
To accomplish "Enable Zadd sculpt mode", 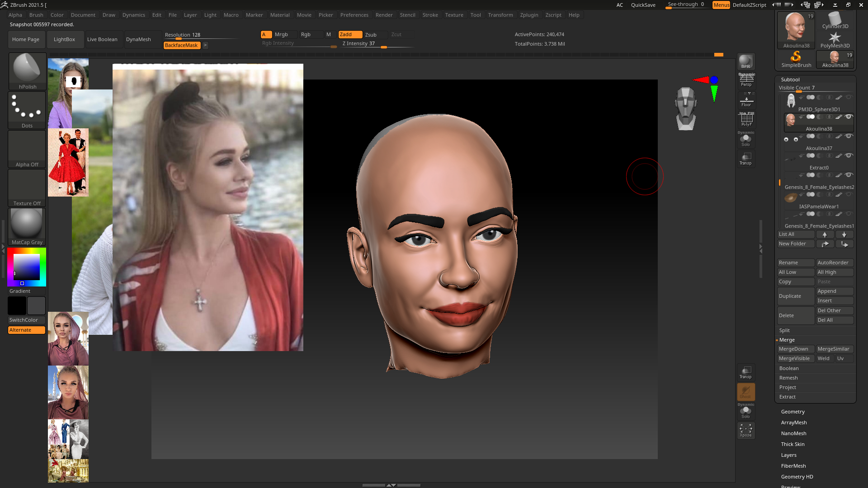I will coord(350,34).
